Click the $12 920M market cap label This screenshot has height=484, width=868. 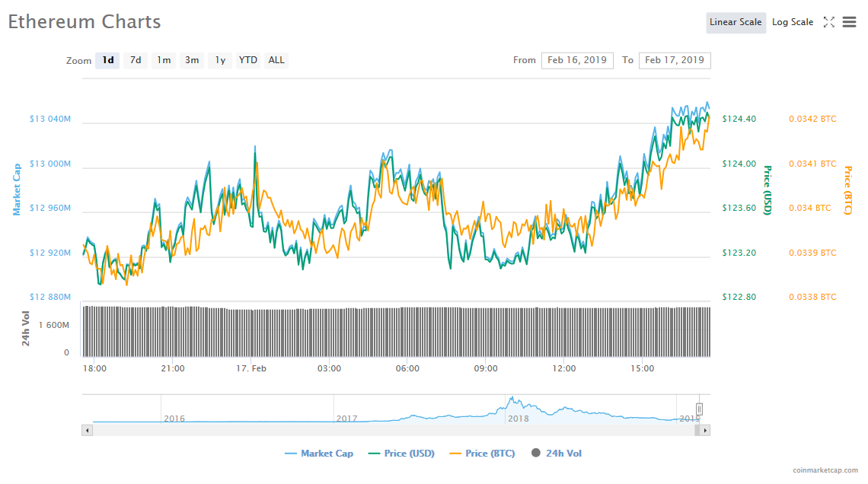50,253
